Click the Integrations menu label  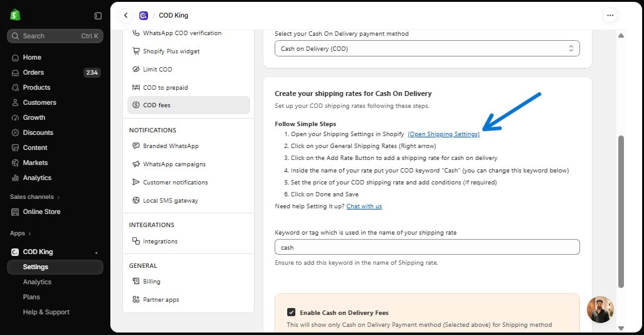coord(160,242)
